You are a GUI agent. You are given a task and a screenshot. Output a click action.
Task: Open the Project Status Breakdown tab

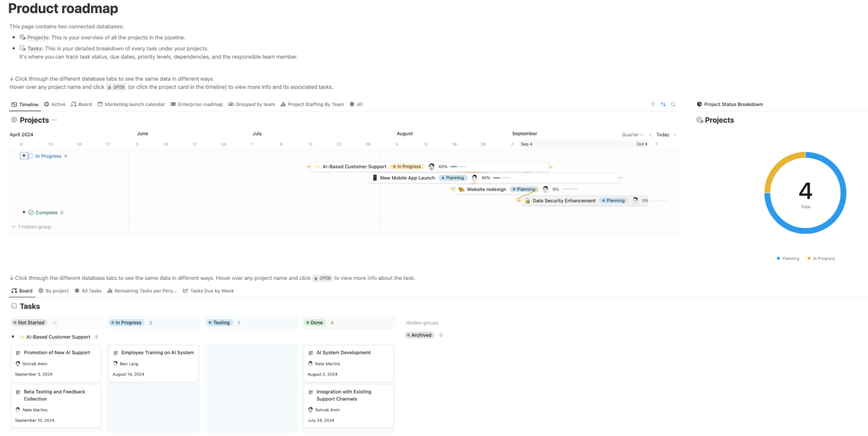[x=729, y=105]
